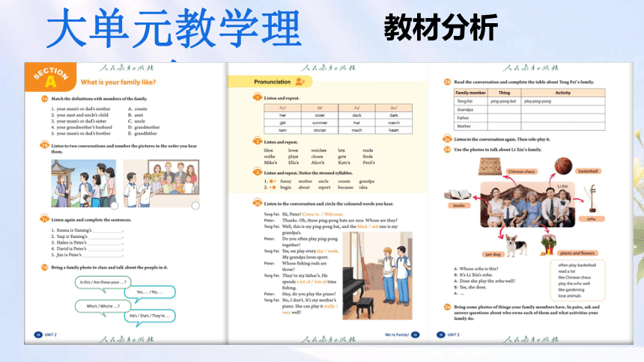
Task: Click the orange "basketball" label
Action: tap(588, 171)
